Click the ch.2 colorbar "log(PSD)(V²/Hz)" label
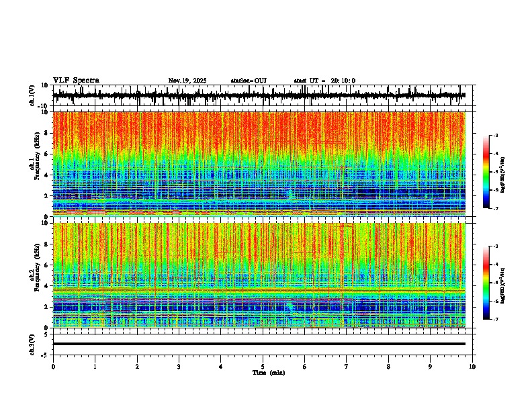The width and height of the screenshot is (532, 411). tap(503, 285)
